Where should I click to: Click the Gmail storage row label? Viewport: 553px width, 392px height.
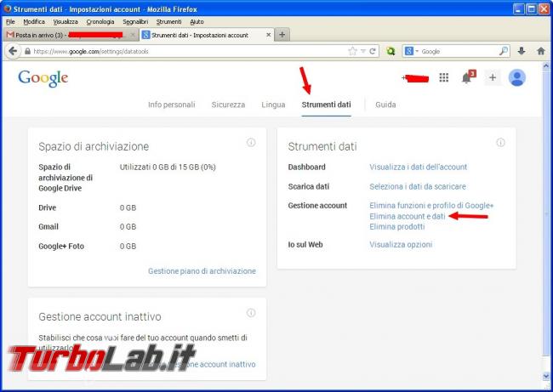click(x=48, y=227)
